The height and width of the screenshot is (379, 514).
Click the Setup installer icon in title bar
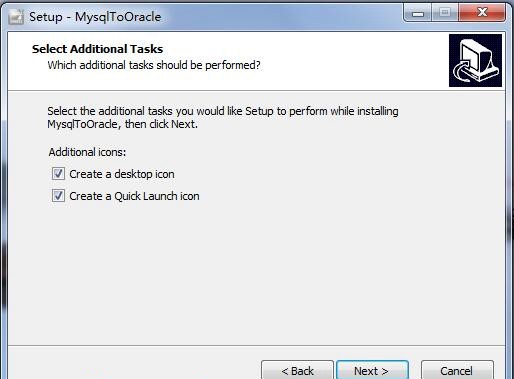tap(16, 17)
